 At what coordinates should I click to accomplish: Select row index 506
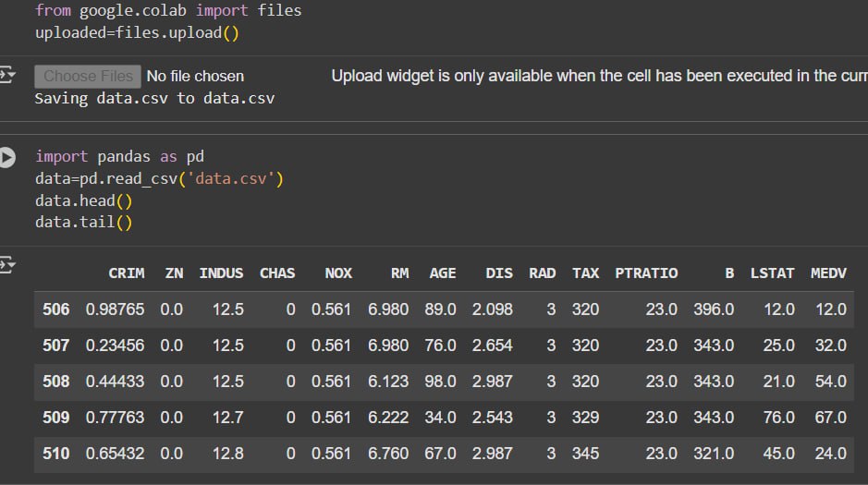tap(55, 309)
